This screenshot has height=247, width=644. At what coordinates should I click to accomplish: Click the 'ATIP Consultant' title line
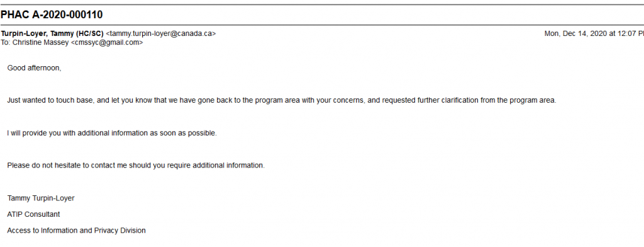tap(33, 214)
